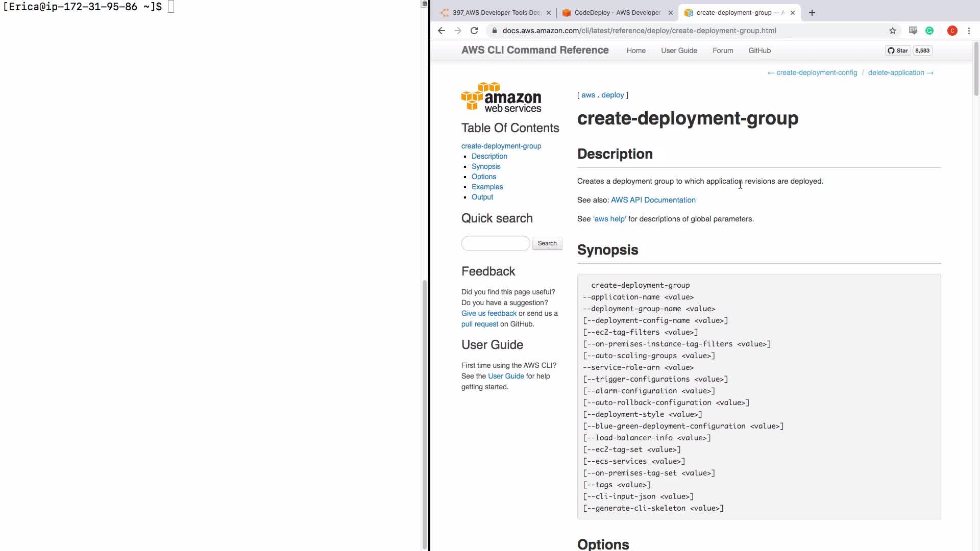
Task: Click the browser back arrow
Action: point(442,31)
